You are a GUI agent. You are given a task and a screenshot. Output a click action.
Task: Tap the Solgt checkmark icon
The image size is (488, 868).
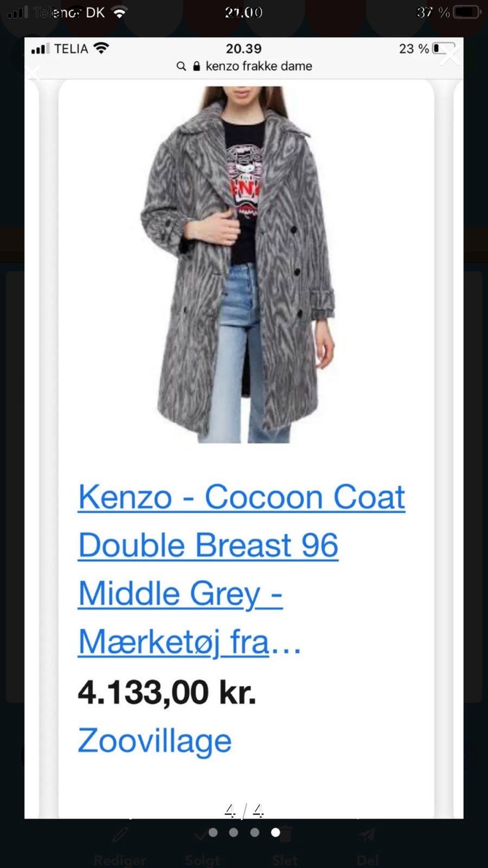tap(201, 835)
